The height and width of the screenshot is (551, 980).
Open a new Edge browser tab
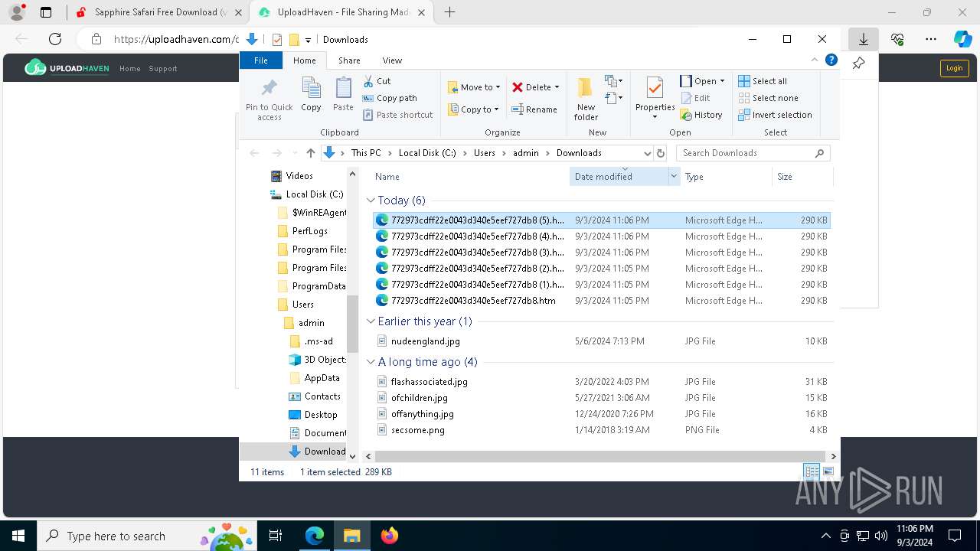click(x=449, y=12)
